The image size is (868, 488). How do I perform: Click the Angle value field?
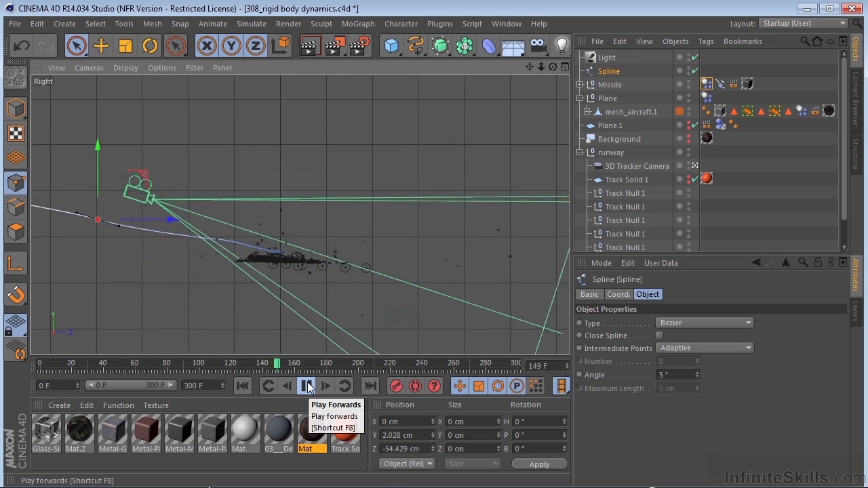(x=677, y=375)
